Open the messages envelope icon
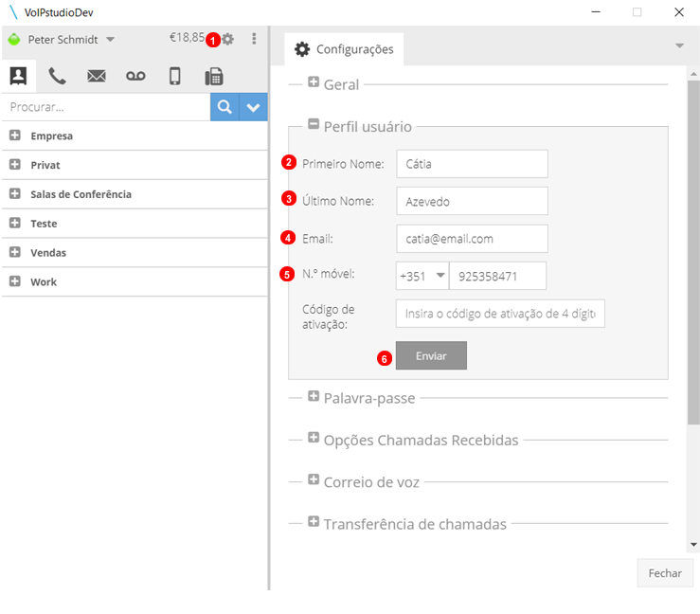This screenshot has height=614, width=700. coord(97,76)
